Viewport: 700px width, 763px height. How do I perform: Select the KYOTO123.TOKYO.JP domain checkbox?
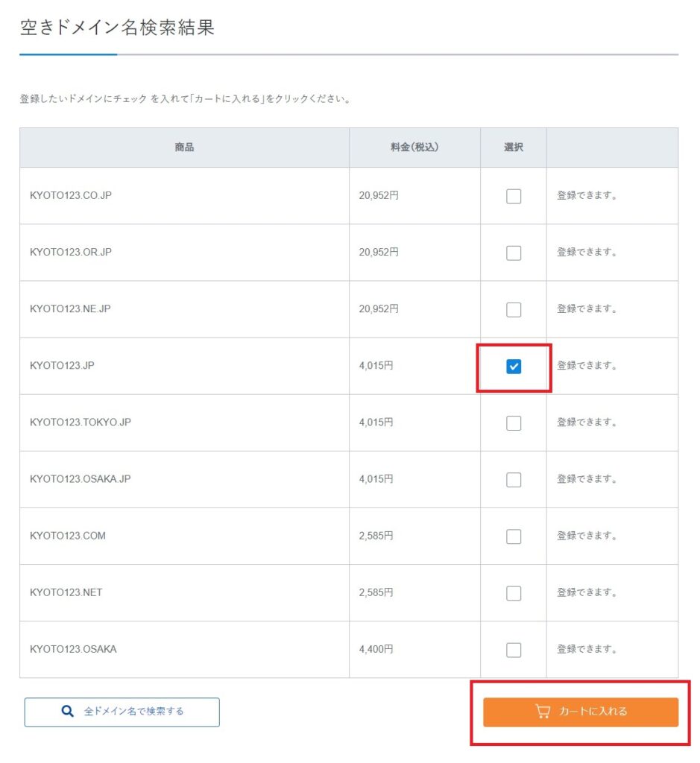tap(513, 422)
